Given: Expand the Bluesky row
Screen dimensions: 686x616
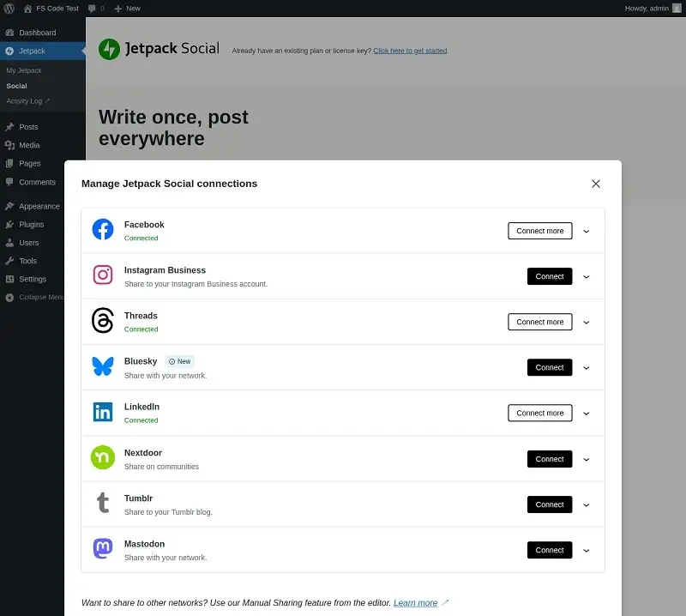Looking at the screenshot, I should tap(587, 368).
